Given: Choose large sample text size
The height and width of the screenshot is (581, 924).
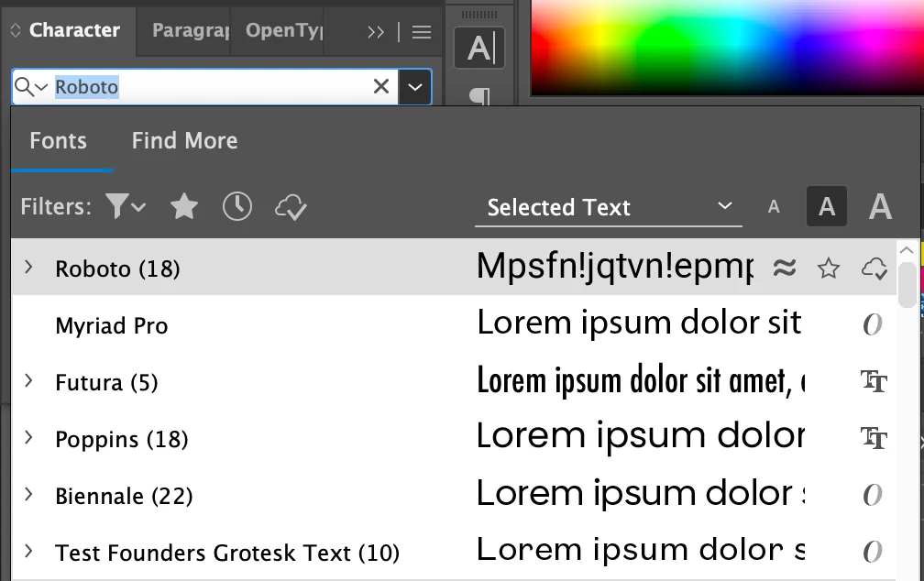Looking at the screenshot, I should point(880,207).
